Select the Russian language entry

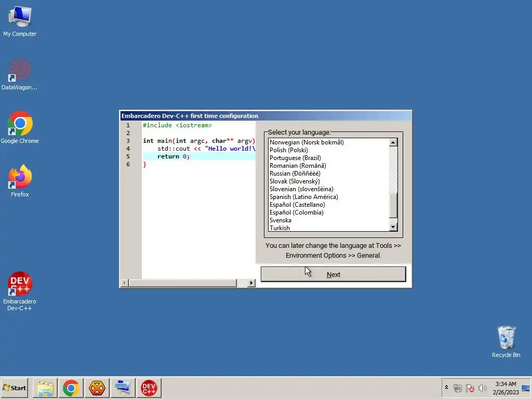pyautogui.click(x=328, y=174)
